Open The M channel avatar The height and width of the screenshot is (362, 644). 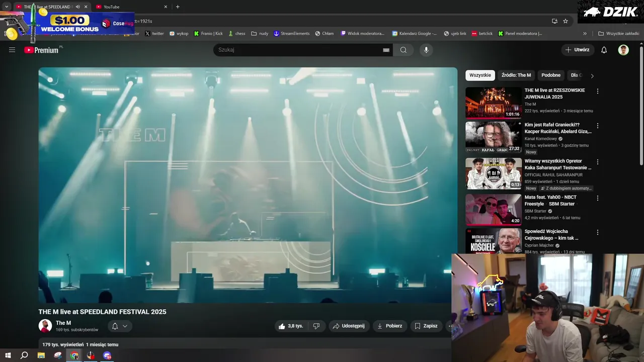[x=45, y=326]
